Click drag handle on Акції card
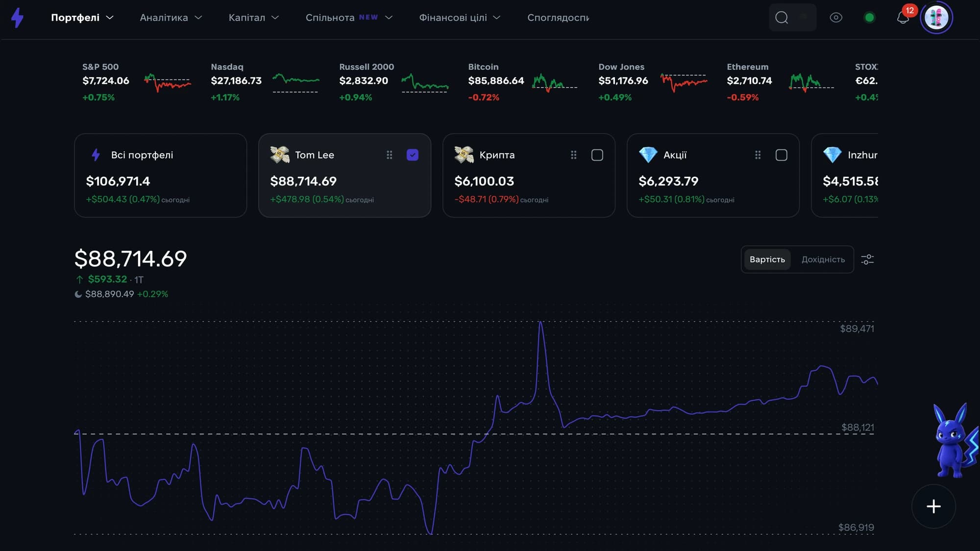 click(758, 155)
